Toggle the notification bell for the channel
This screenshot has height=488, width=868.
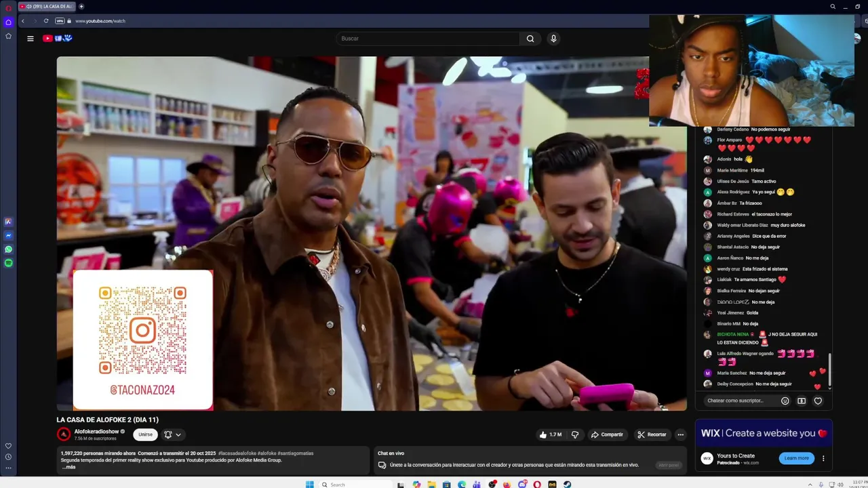tap(167, 434)
